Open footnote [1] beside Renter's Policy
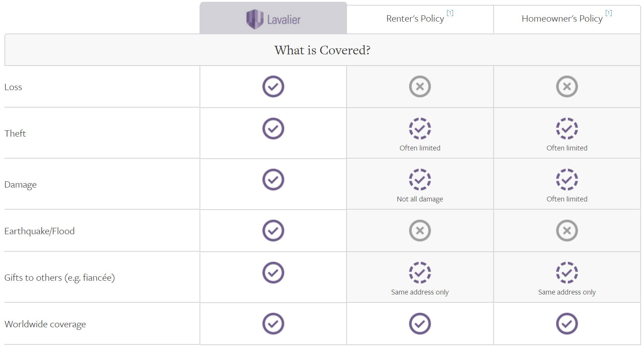 [450, 13]
